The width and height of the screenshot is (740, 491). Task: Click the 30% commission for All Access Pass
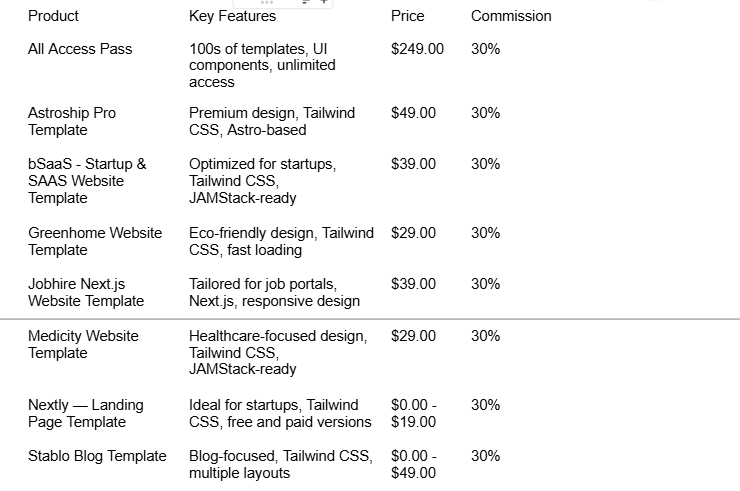[485, 49]
